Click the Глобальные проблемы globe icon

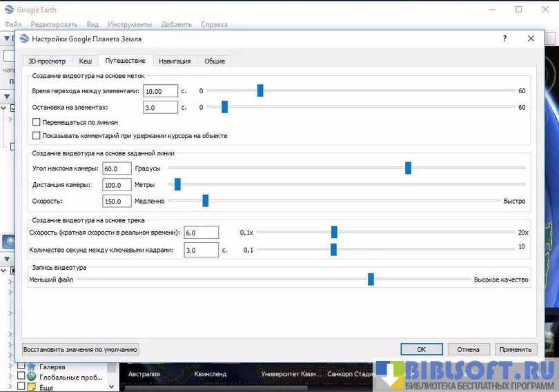(31, 376)
